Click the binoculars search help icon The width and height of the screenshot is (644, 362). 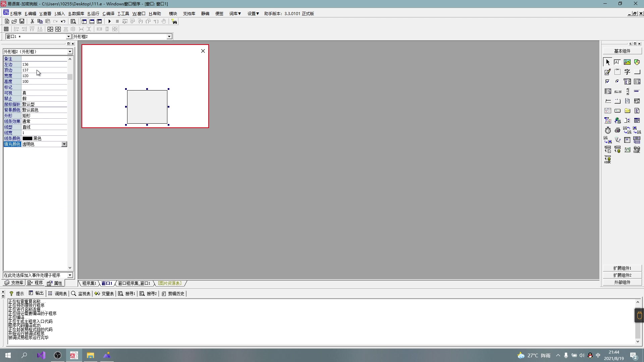pyautogui.click(x=174, y=21)
